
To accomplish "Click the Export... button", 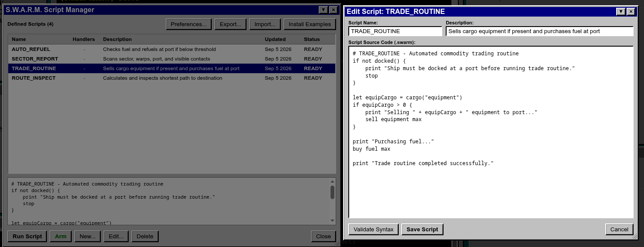I will tap(230, 24).
